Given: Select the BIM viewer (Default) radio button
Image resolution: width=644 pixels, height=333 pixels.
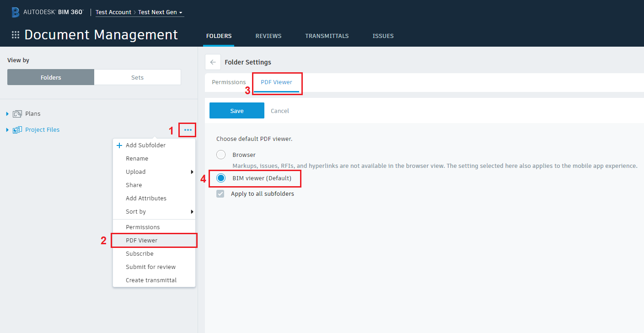Looking at the screenshot, I should click(x=221, y=178).
